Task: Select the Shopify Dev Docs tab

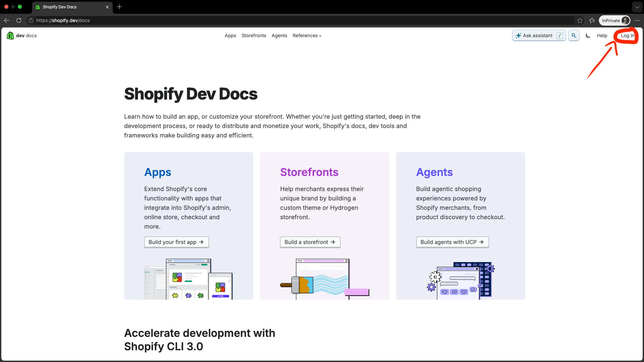Action: [72, 7]
